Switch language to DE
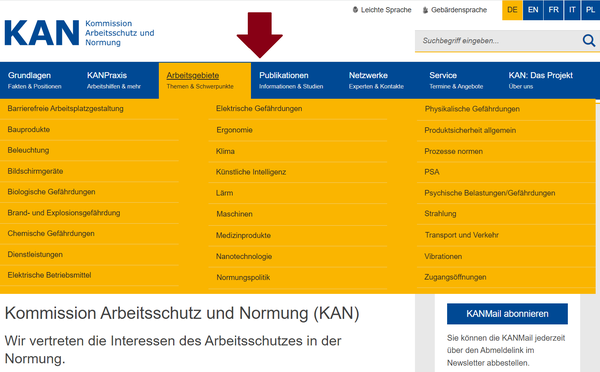This screenshot has width=600, height=372. pyautogui.click(x=512, y=10)
